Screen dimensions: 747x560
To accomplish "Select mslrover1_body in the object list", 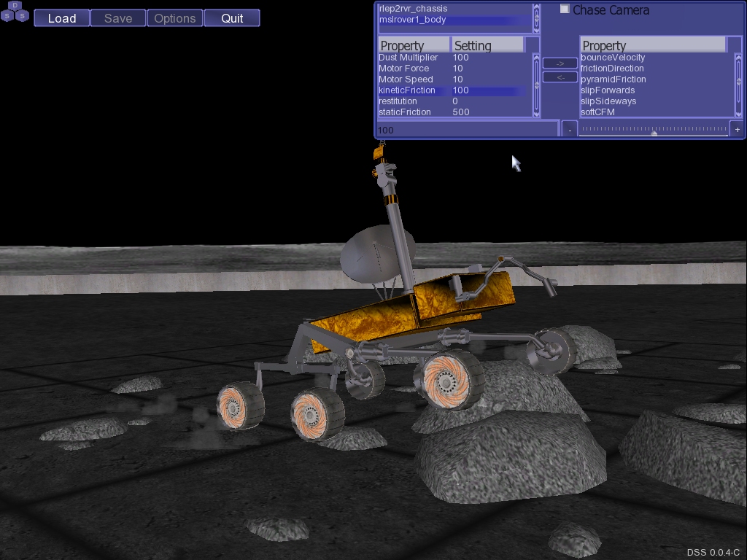I will tap(454, 20).
